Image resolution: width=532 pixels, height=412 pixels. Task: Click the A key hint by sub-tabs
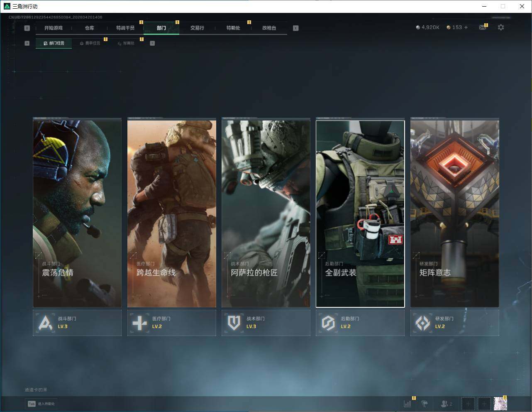tap(27, 43)
